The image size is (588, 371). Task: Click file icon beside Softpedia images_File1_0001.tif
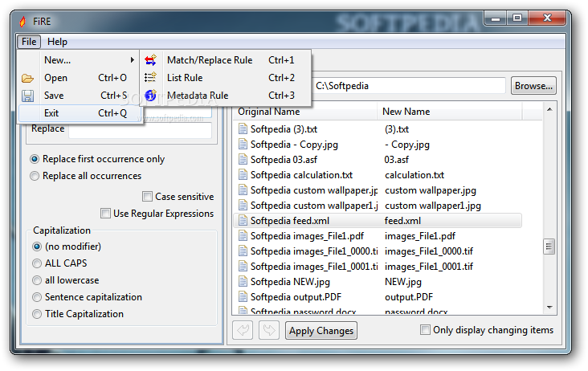click(243, 267)
